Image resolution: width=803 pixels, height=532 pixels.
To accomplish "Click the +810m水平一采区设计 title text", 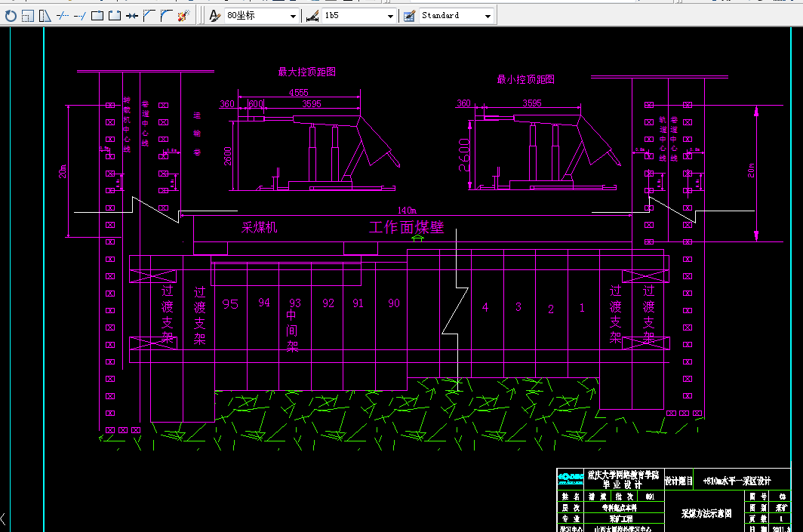I will click(737, 481).
